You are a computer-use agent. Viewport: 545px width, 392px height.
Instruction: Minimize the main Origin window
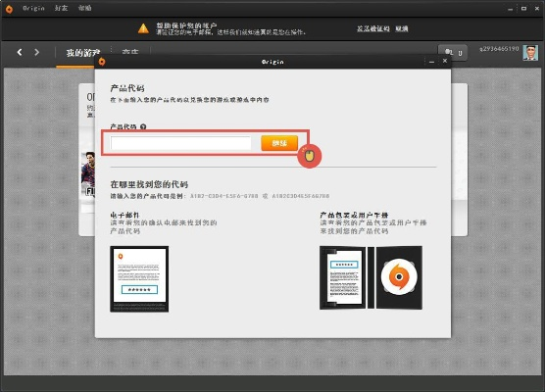511,9
